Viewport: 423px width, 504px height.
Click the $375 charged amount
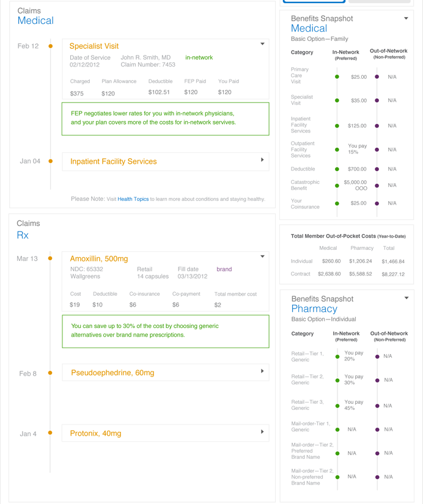click(x=77, y=93)
